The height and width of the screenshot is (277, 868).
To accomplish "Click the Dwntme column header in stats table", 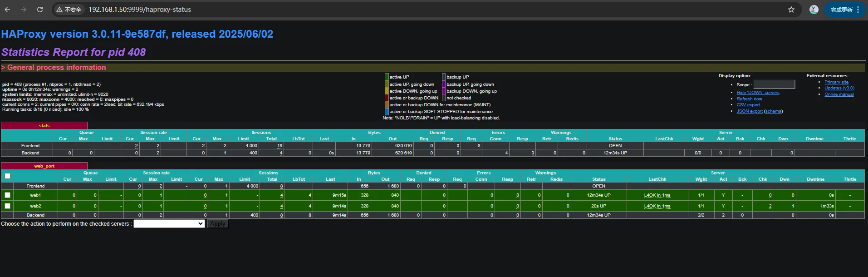I will [x=814, y=139].
